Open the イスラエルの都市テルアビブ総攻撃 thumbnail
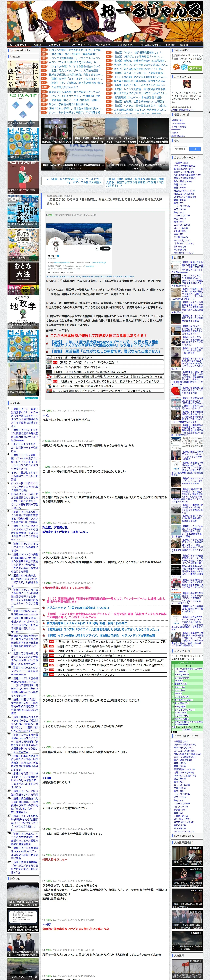 pyautogui.click(x=153, y=131)
